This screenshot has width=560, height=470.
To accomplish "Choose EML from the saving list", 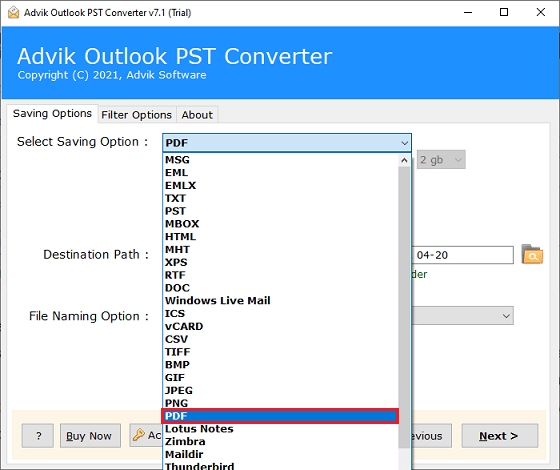I will tap(280, 172).
